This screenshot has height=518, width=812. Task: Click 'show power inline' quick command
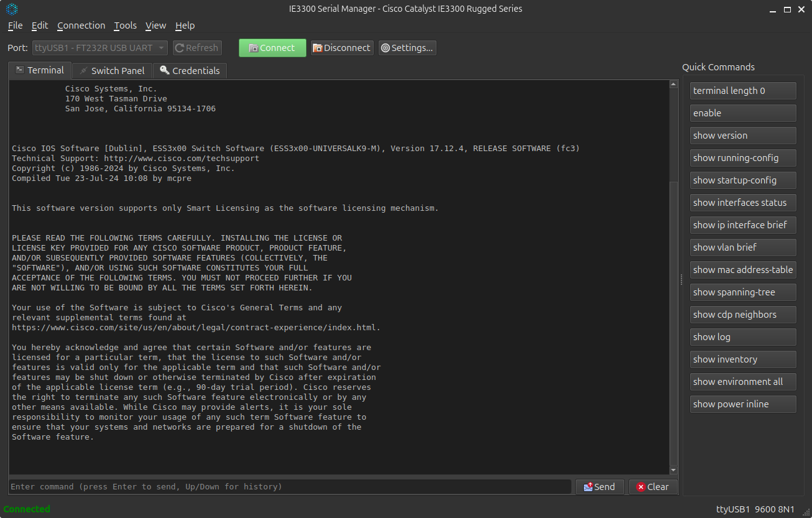pyautogui.click(x=743, y=404)
